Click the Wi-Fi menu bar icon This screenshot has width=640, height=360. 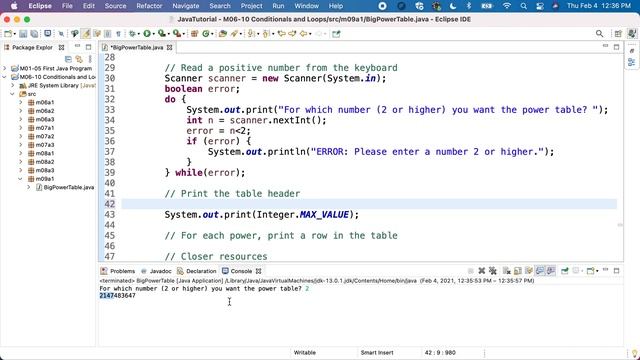(507, 6)
